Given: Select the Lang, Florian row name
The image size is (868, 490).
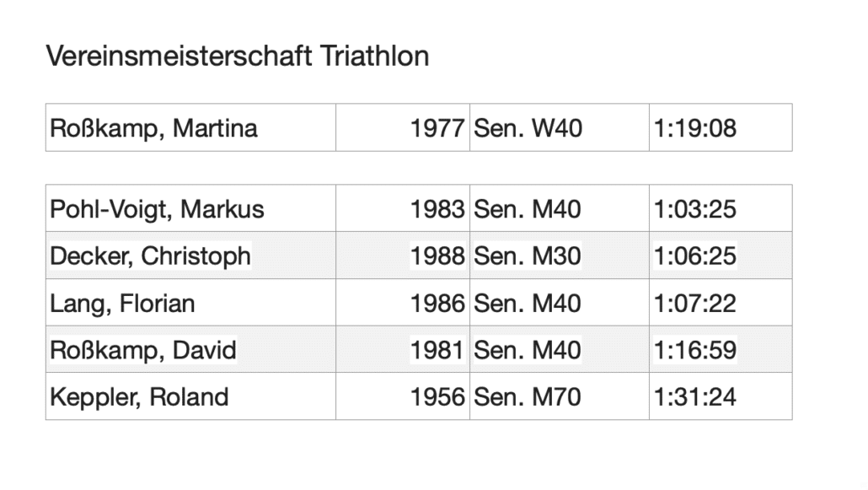Looking at the screenshot, I should pos(190,303).
